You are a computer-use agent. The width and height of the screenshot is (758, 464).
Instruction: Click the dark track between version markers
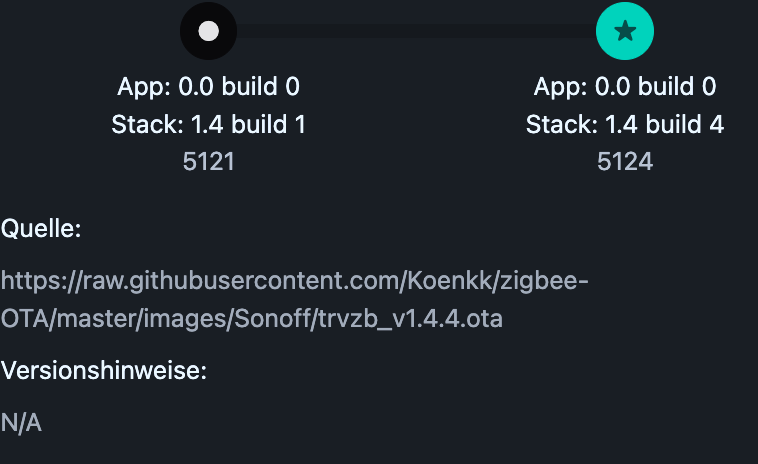tap(415, 31)
